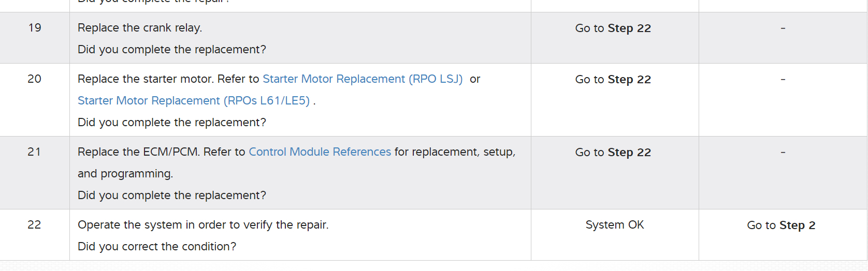
Task: Click "Did you correct the condition?" text
Action: (157, 247)
